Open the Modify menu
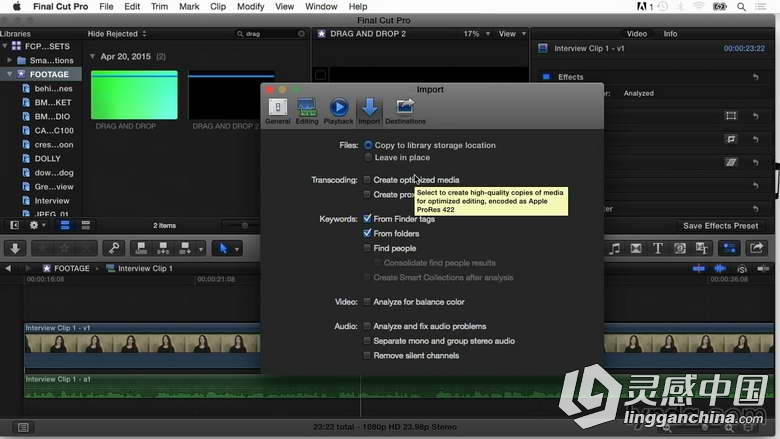The image size is (780, 439). click(x=250, y=6)
